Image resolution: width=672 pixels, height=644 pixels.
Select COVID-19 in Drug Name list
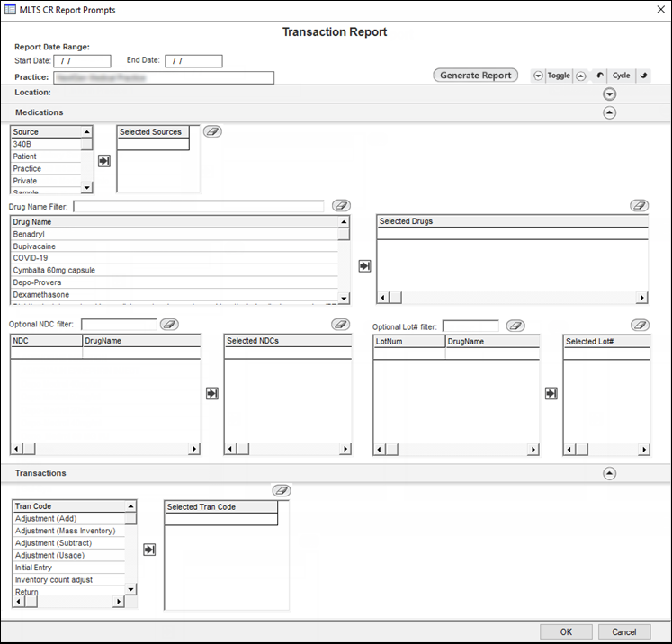175,258
